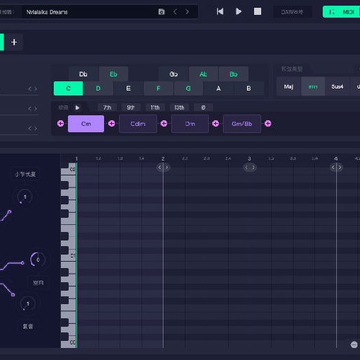Image resolution: width=360 pixels, height=360 pixels.
Task: Select the Eb root note key
Action: [113, 74]
